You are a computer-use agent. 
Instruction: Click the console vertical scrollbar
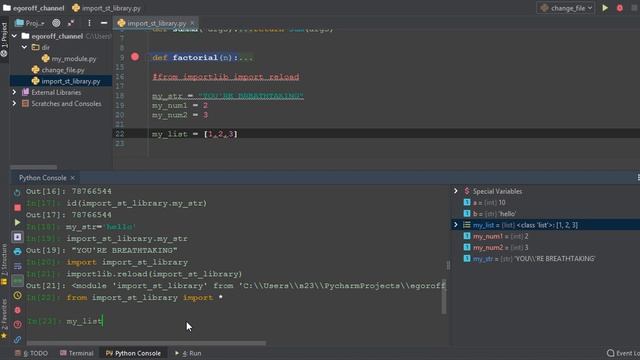click(444, 298)
